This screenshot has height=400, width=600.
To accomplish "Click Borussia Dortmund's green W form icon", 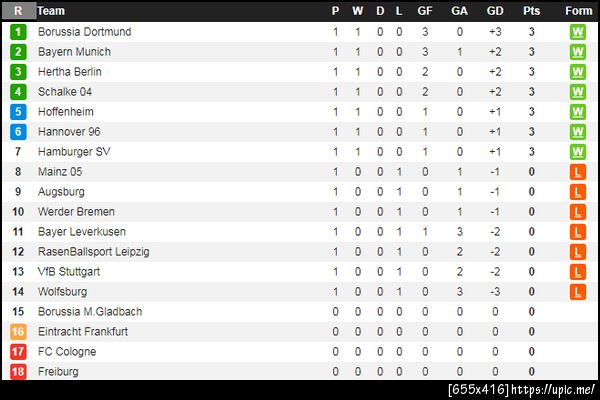I will pyautogui.click(x=577, y=32).
